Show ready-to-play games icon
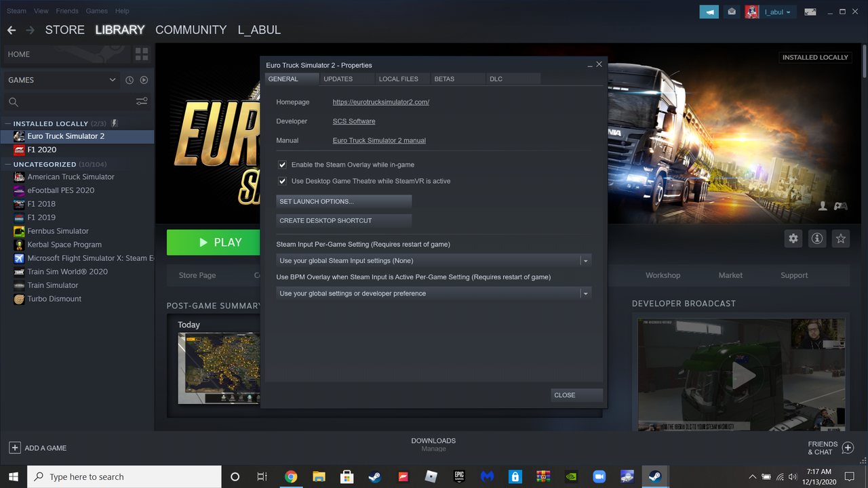This screenshot has width=868, height=488. 144,80
